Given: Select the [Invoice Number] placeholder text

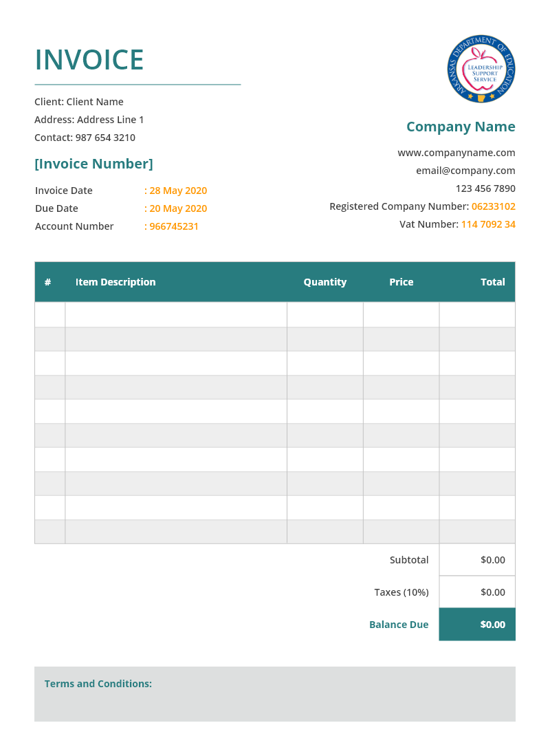Looking at the screenshot, I should click(93, 164).
